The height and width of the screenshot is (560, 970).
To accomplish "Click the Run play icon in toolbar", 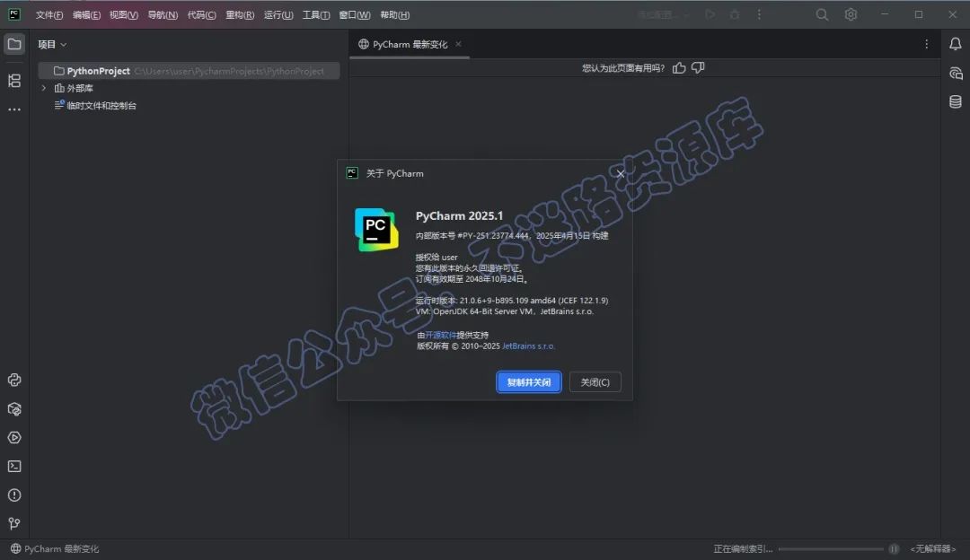I will 710,14.
